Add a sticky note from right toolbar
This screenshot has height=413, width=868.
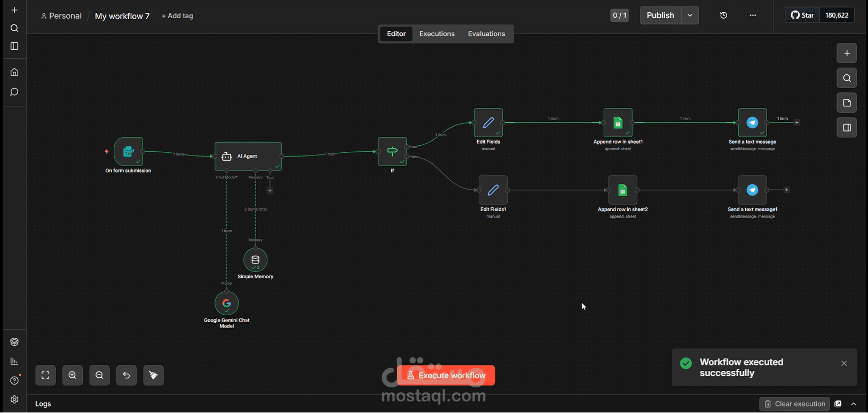(847, 103)
